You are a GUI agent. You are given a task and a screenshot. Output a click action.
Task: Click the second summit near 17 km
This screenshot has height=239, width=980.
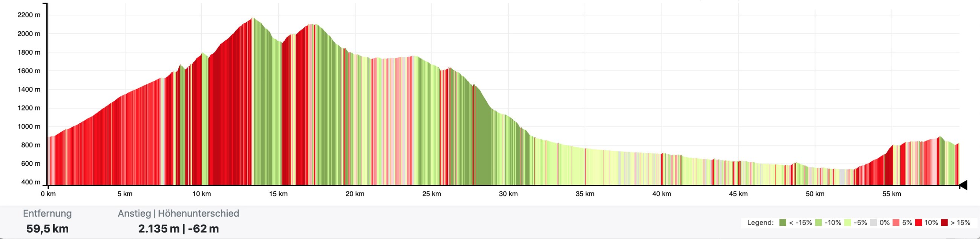[x=312, y=26]
